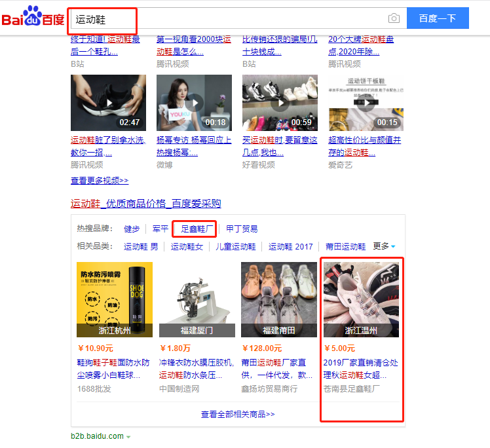
Task: Open 浙江温州 sneakers product image
Action: [361, 299]
